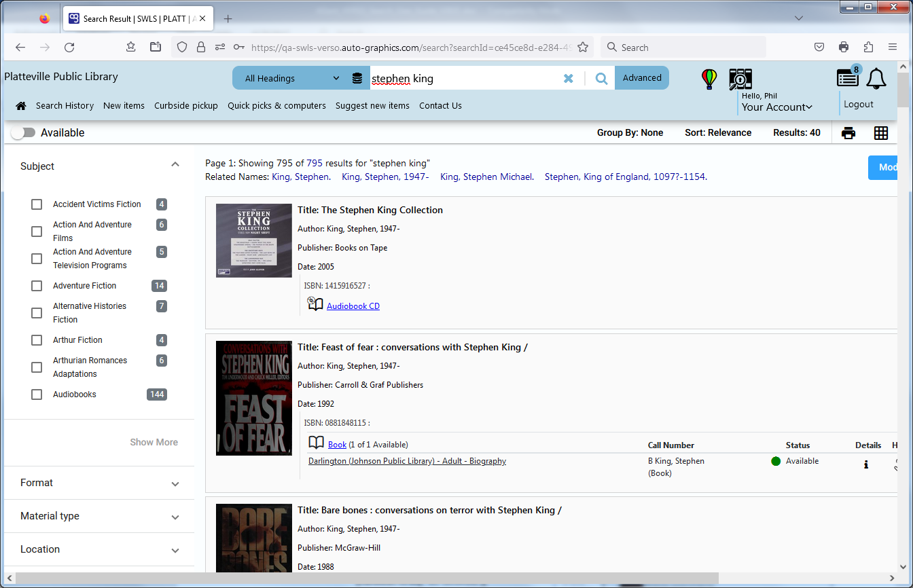Go back in browser history
Screen dimensions: 913x588
point(20,48)
